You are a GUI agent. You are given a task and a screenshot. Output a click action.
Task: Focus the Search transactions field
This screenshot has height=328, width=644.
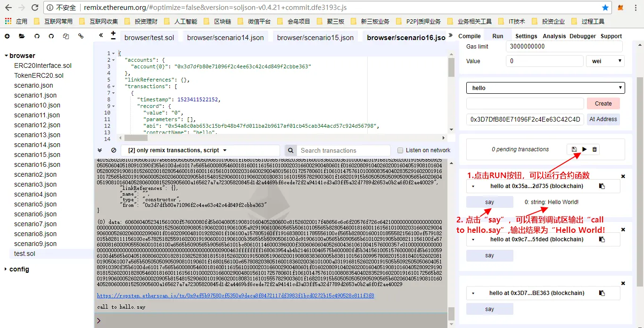(344, 150)
